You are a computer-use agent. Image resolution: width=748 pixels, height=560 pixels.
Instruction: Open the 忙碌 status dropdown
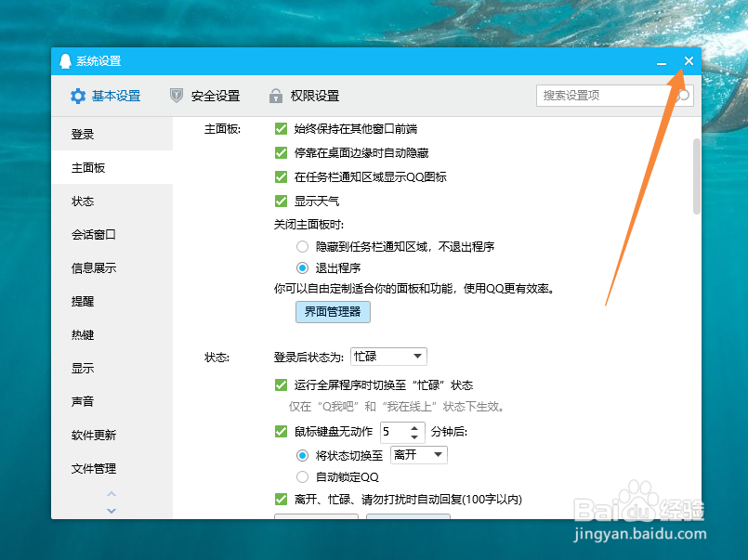click(x=388, y=356)
